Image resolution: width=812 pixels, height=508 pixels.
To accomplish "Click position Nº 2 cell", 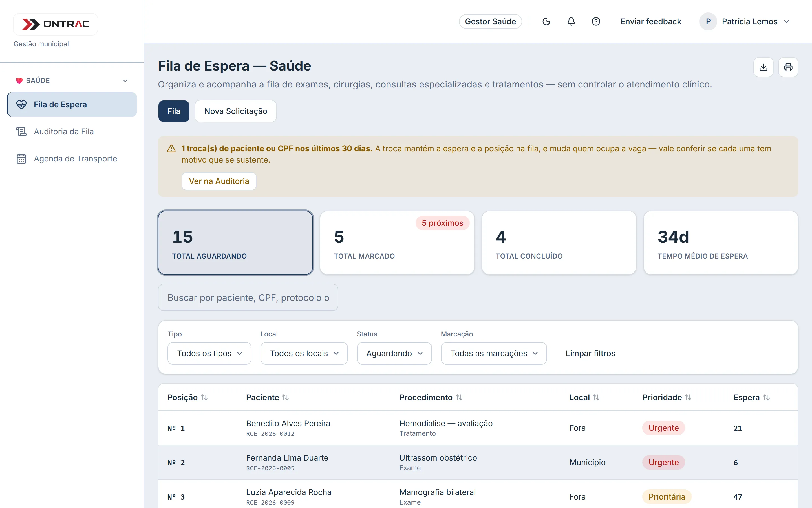I will tap(176, 463).
